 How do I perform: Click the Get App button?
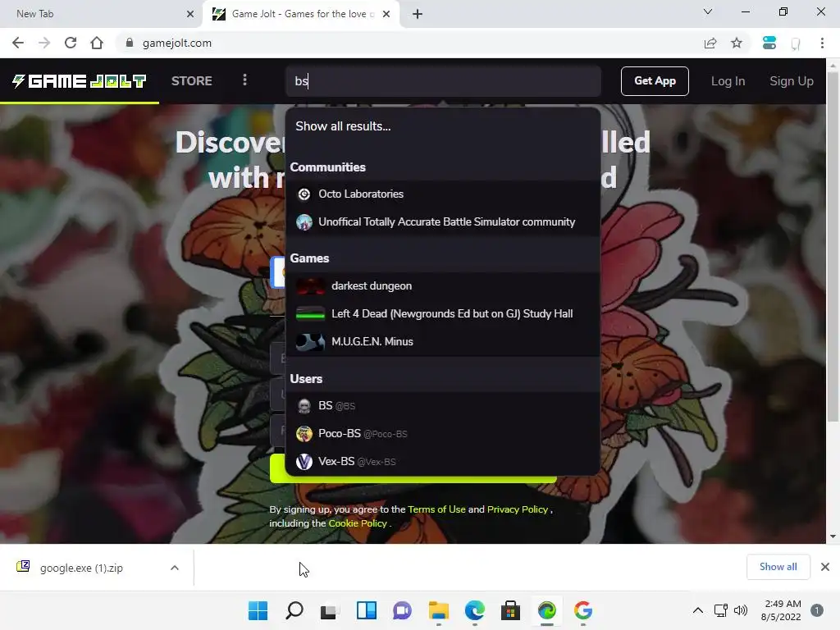(x=655, y=81)
